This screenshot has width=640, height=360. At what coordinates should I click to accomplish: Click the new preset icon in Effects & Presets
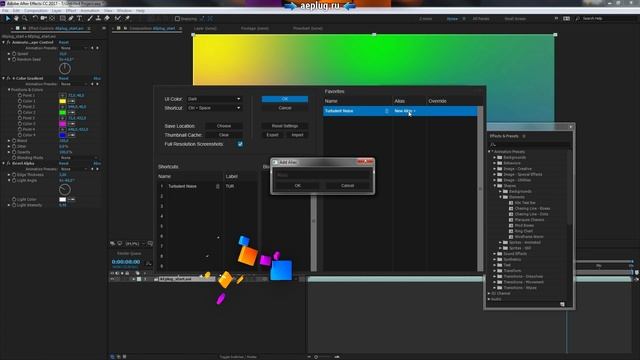click(x=562, y=304)
